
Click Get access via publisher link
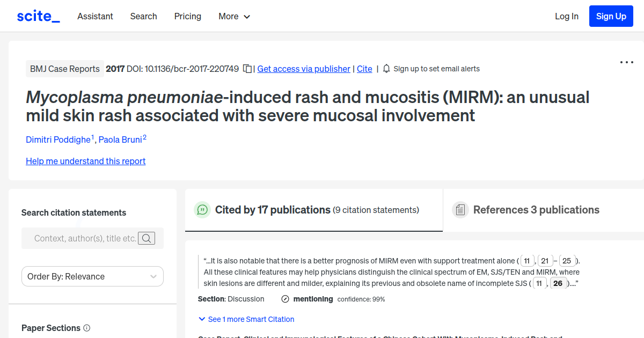tap(304, 69)
